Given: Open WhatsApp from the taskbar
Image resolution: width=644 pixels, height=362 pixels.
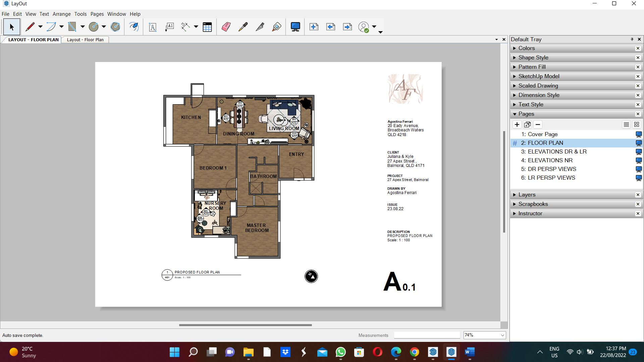Looking at the screenshot, I should 340,352.
